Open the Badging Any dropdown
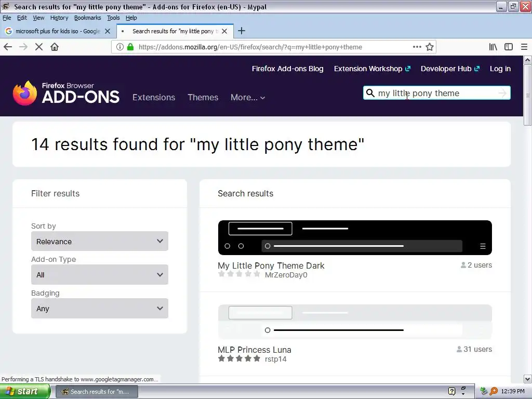 pyautogui.click(x=100, y=309)
